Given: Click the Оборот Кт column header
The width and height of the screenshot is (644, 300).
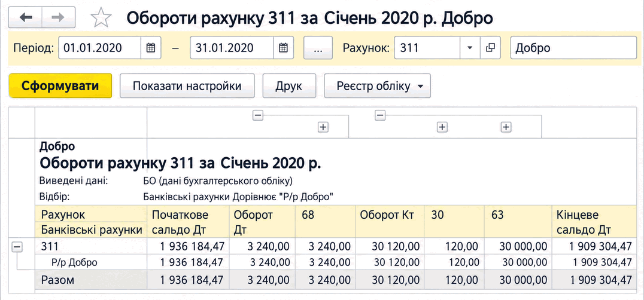Looking at the screenshot, I should point(390,221).
